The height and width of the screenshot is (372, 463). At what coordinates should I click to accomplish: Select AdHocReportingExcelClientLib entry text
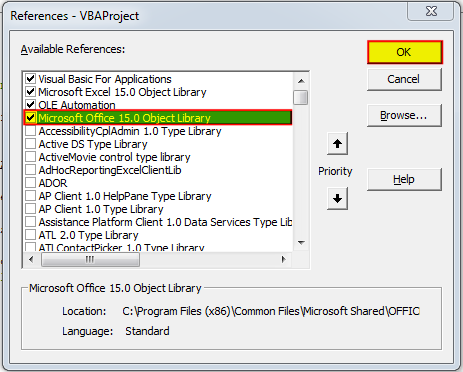point(110,170)
